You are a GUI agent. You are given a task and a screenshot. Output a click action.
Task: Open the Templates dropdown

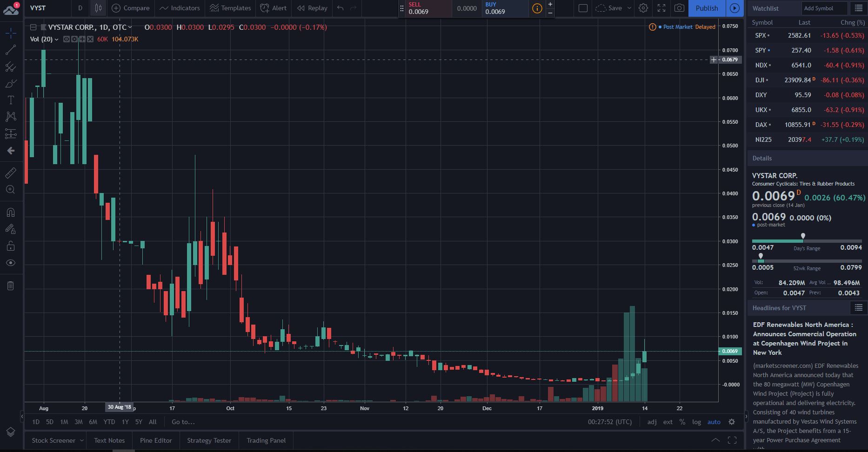click(230, 8)
